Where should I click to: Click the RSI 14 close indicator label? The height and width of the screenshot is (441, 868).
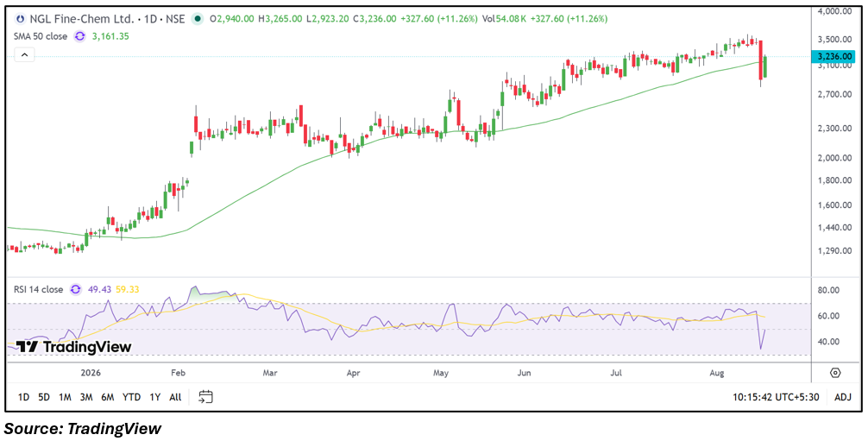pos(39,289)
